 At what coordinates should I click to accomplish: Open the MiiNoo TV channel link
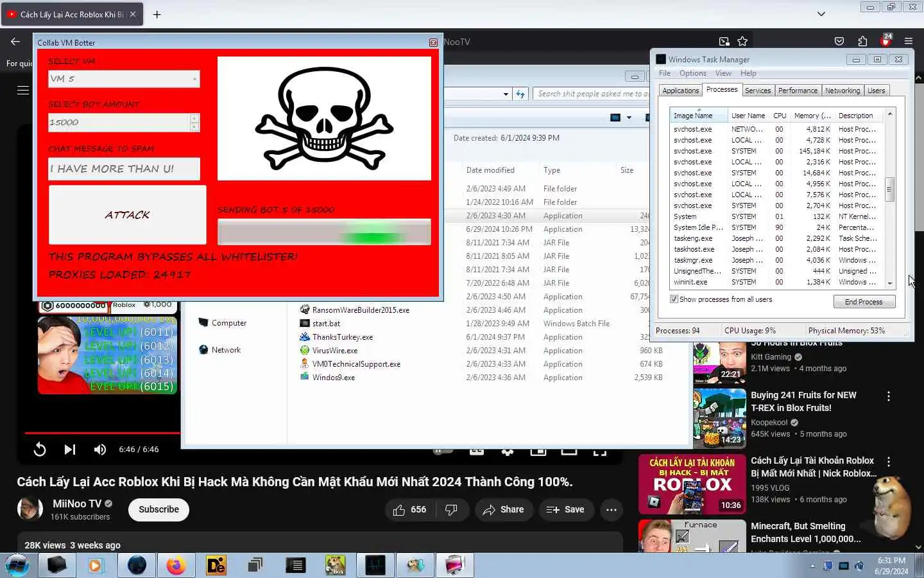tap(77, 504)
